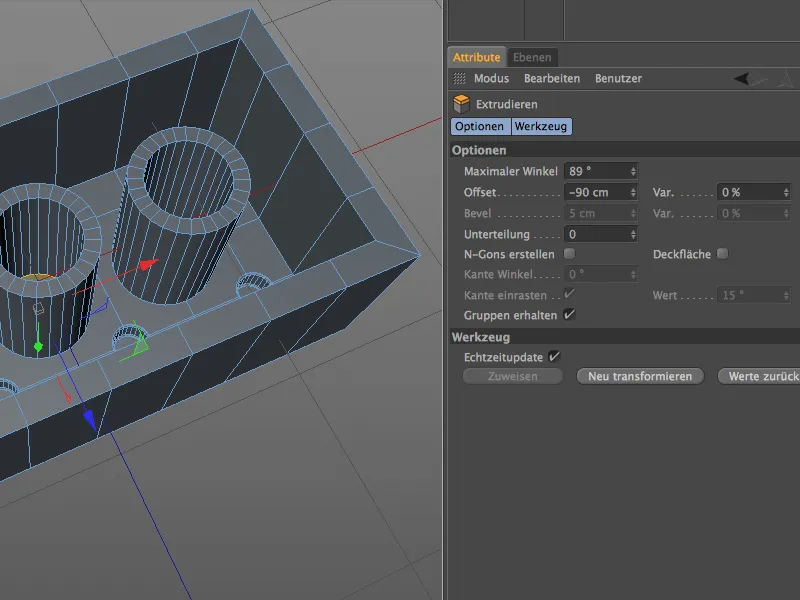Click the Extrudieren cube icon in the Attribute panel
The height and width of the screenshot is (600, 800).
pos(459,103)
